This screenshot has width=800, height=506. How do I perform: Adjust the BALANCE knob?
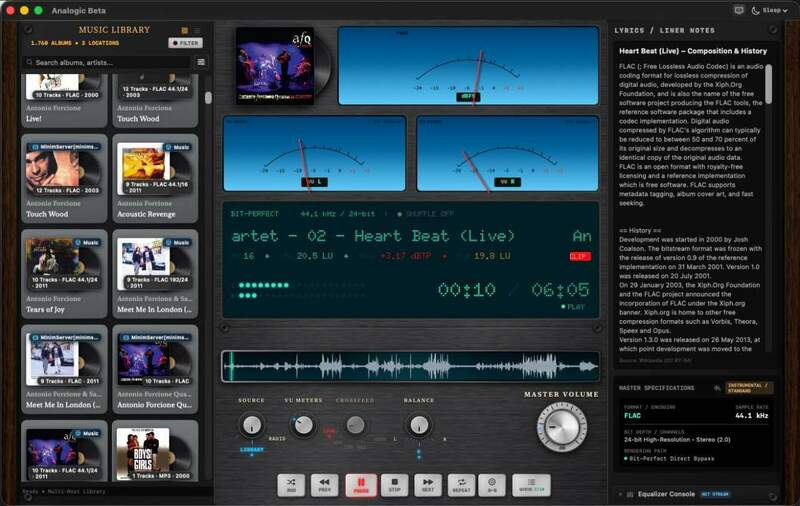tap(419, 424)
